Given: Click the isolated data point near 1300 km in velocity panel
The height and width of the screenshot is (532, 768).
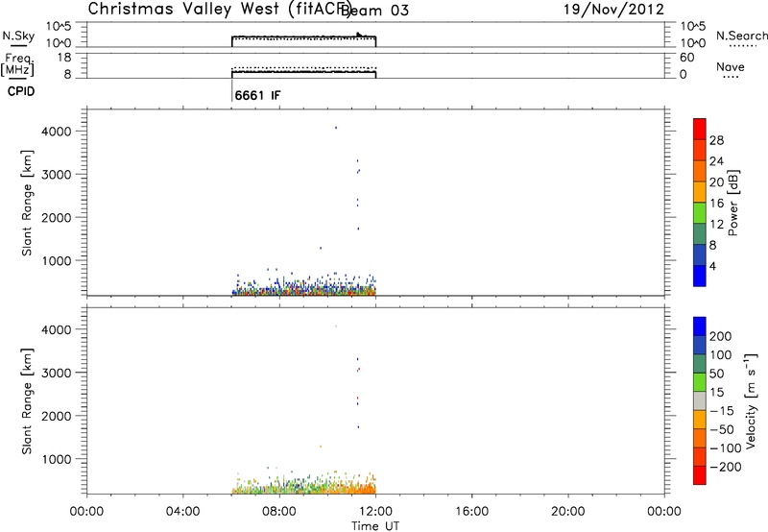Looking at the screenshot, I should 321,447.
